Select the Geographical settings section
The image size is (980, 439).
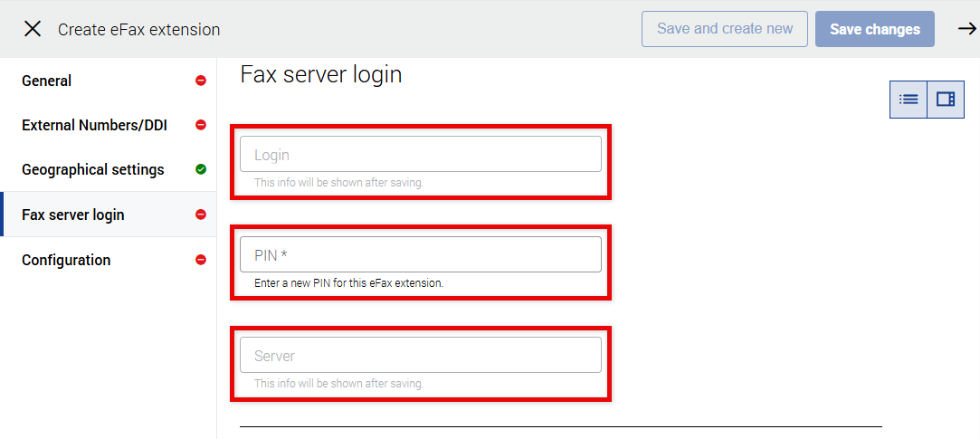tap(93, 169)
